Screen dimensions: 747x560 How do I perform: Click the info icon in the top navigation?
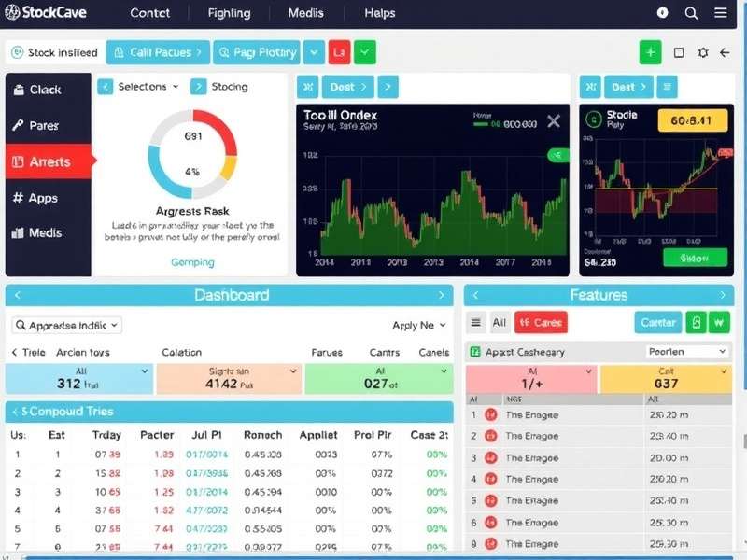coord(662,13)
